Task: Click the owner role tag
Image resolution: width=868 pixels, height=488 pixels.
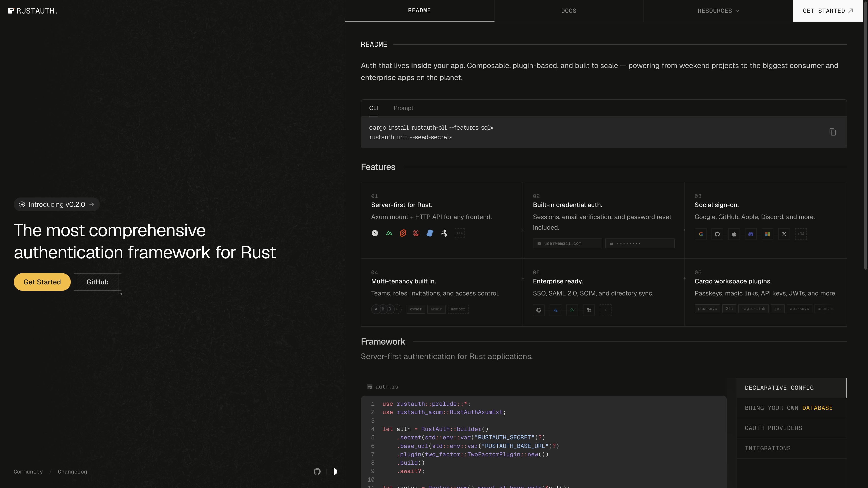Action: coord(416,309)
